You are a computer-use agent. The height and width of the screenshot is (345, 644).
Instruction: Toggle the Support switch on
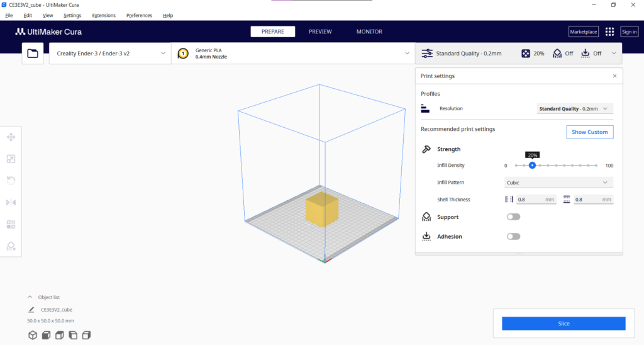513,217
